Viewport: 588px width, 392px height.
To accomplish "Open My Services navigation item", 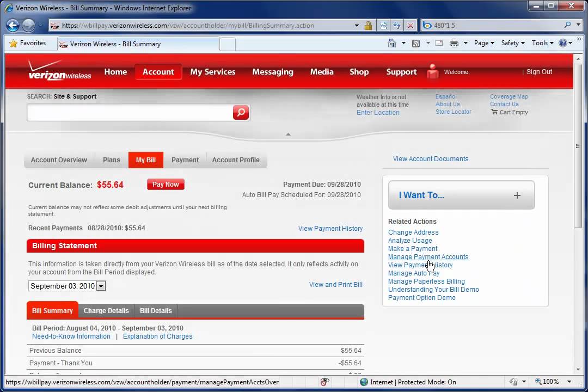I will [x=213, y=72].
